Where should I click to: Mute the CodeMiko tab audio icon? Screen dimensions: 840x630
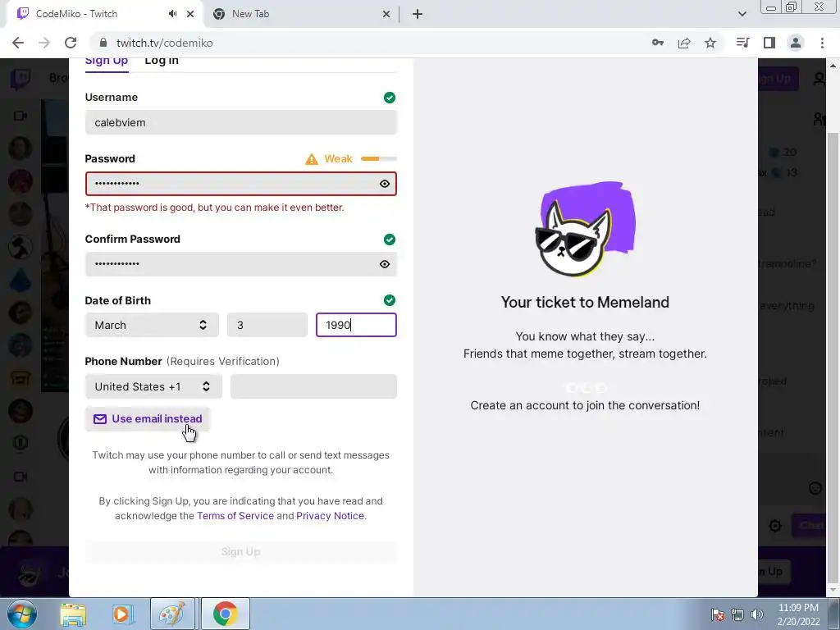coord(172,14)
